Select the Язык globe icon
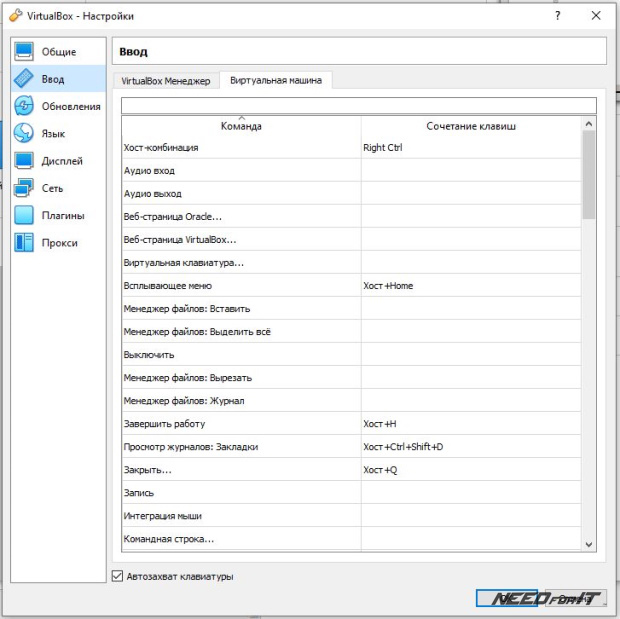620x619 pixels. click(24, 133)
